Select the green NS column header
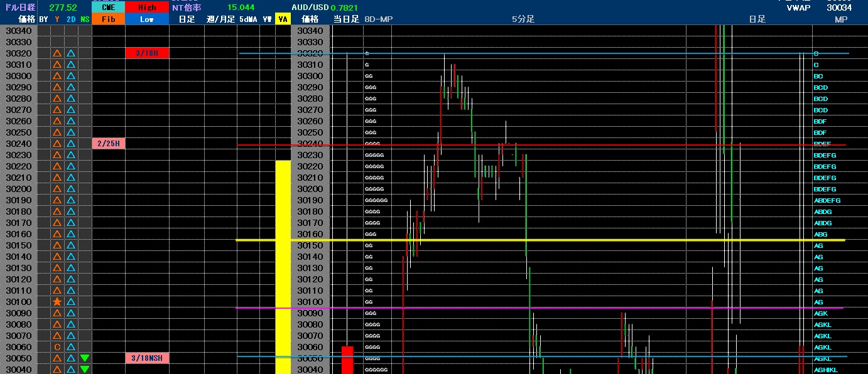 [x=85, y=19]
